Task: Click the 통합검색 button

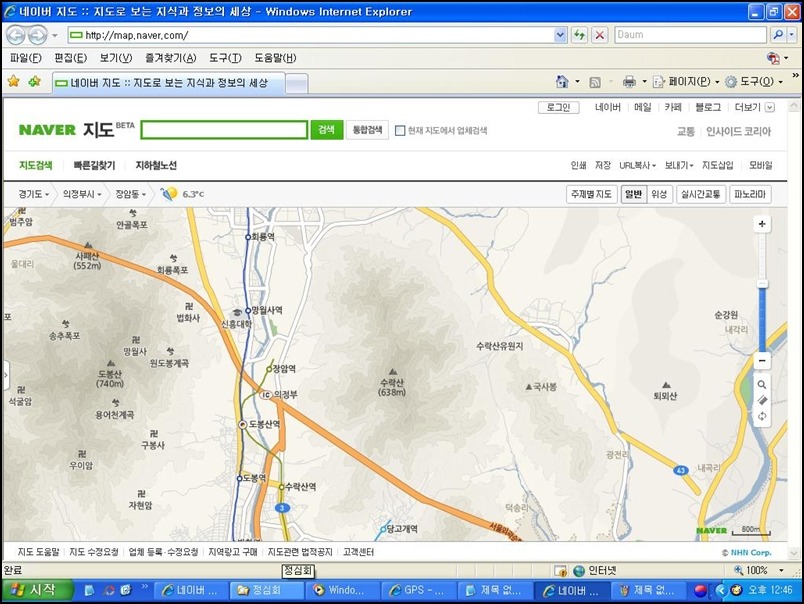Action: 367,130
